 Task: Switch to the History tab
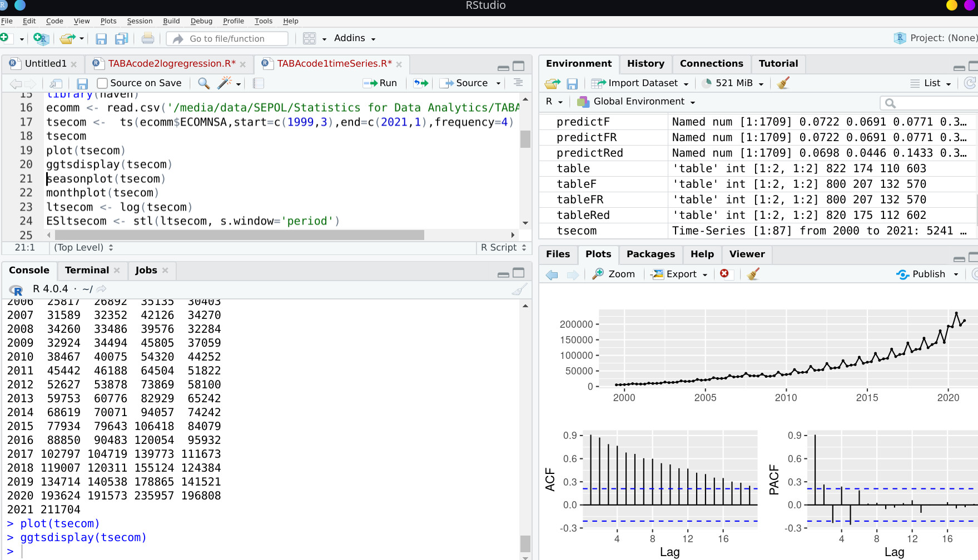click(x=645, y=63)
